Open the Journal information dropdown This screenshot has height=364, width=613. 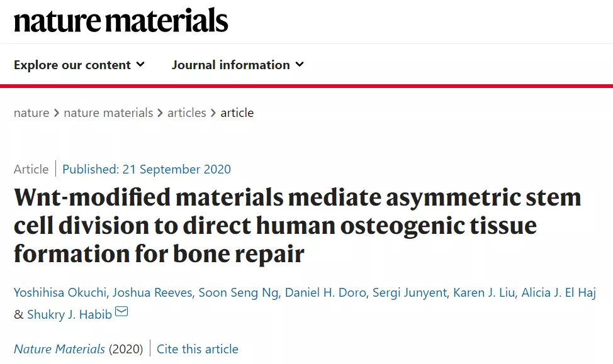[x=238, y=65]
